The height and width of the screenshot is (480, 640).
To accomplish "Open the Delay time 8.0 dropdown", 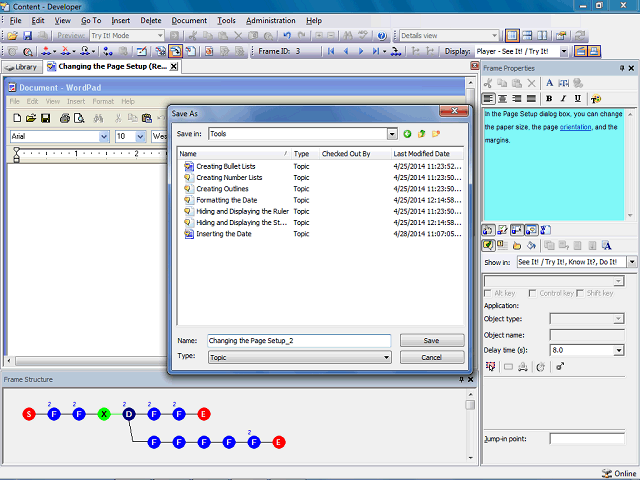I will point(619,350).
